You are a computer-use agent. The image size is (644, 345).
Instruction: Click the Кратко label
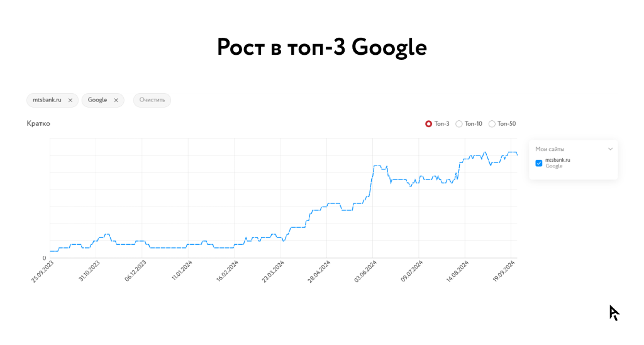click(38, 123)
